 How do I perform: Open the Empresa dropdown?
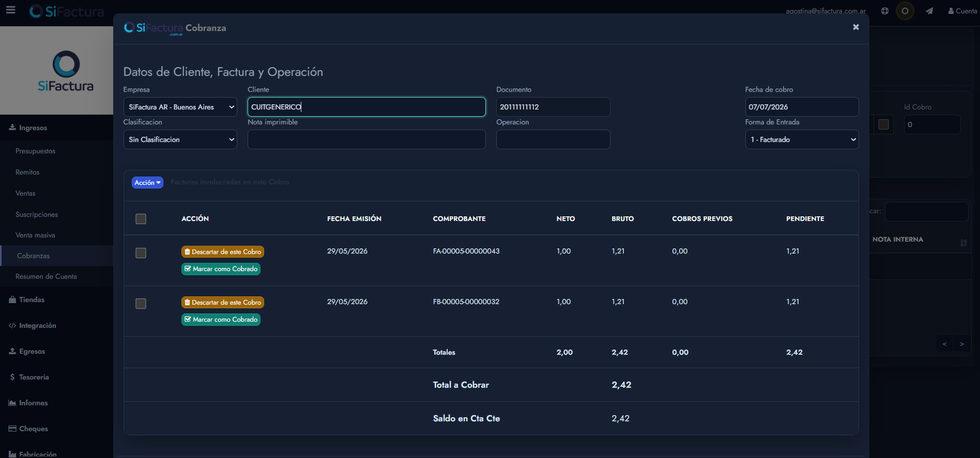pyautogui.click(x=180, y=107)
